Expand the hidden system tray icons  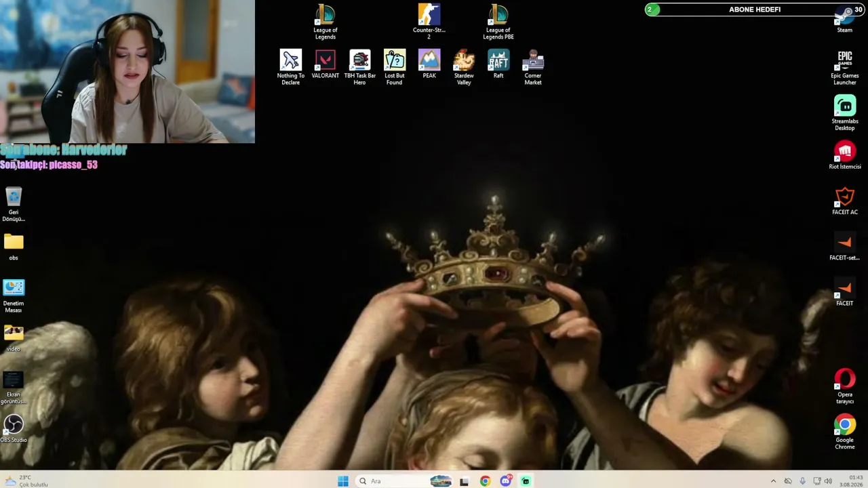(773, 481)
